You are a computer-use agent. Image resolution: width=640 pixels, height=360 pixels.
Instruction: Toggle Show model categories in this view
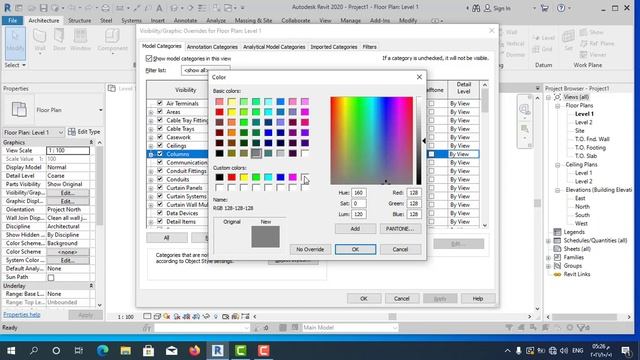point(149,58)
